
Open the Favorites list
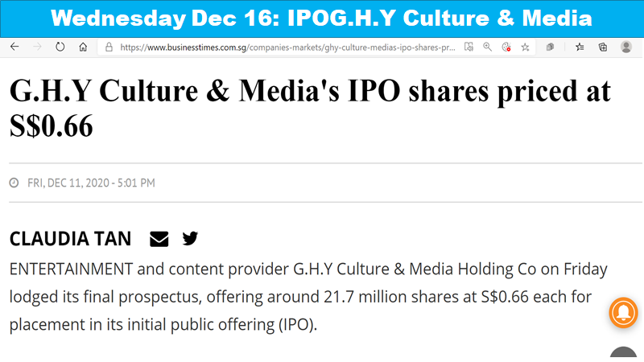click(580, 47)
